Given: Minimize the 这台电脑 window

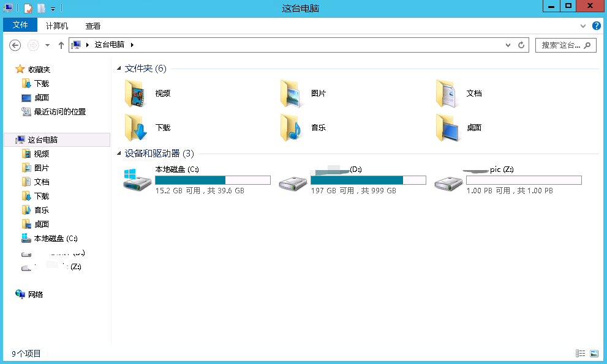Looking at the screenshot, I should coord(551,6).
